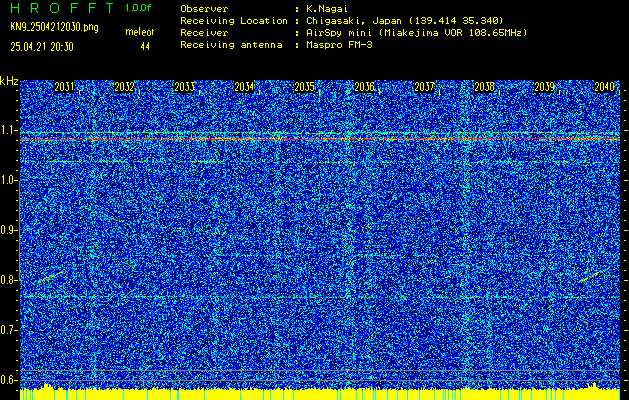Click the 2039 time marker
Screen dimensions: 629x400
[544, 87]
